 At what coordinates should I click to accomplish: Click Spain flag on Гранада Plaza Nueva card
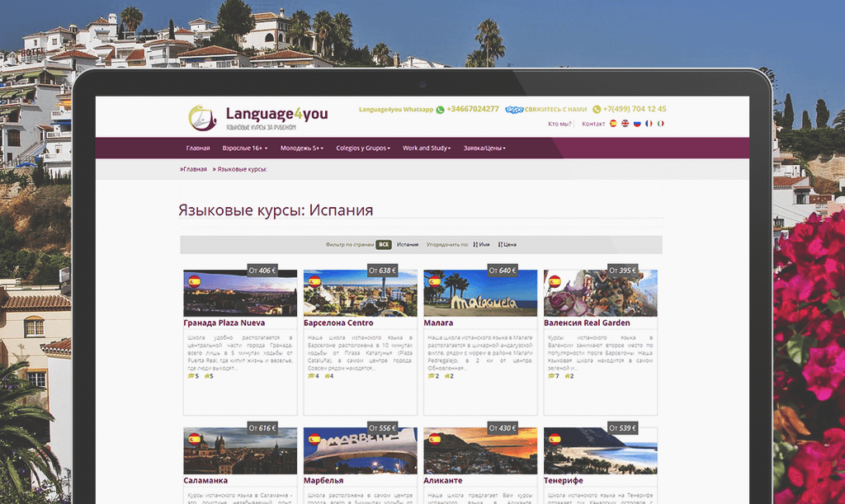[195, 281]
